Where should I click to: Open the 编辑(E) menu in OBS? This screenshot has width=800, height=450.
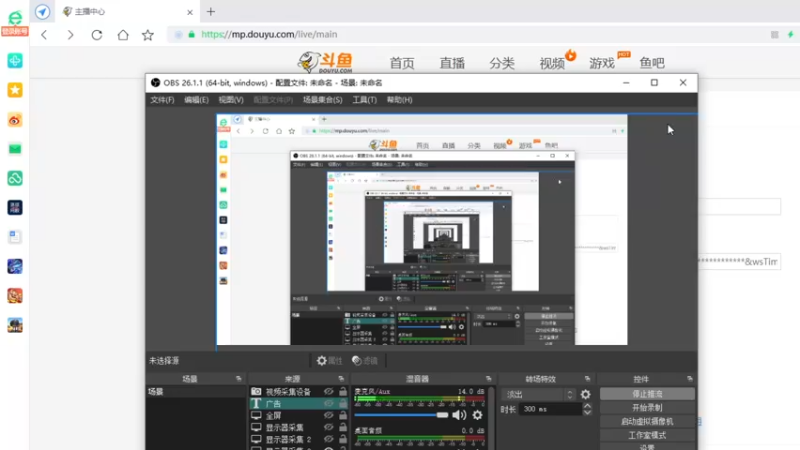pos(196,100)
